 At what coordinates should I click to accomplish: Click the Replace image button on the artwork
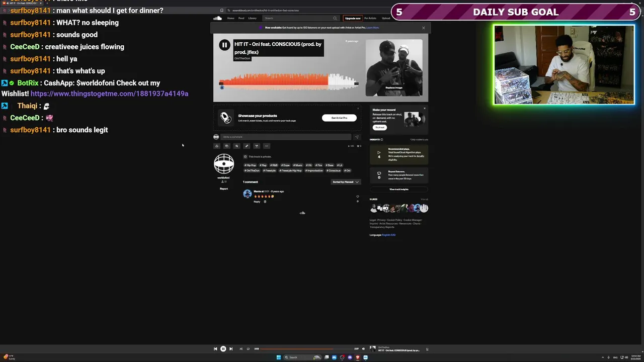click(394, 87)
